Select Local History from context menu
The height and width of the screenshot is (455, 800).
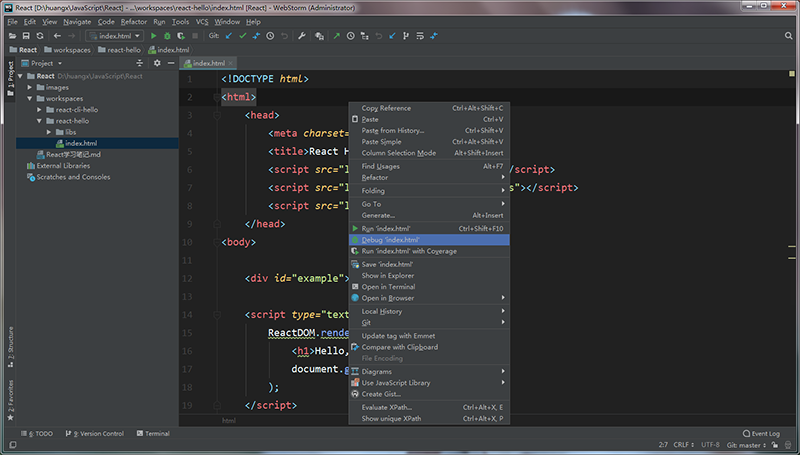point(429,311)
